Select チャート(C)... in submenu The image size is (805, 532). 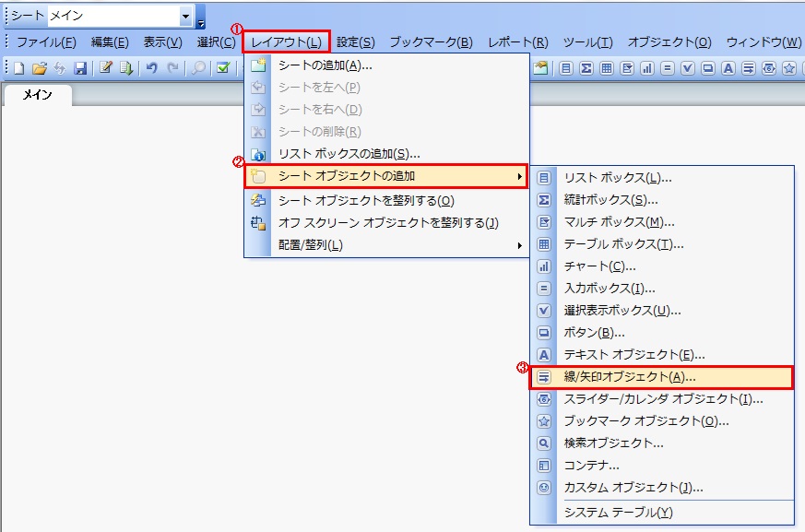coord(662,266)
